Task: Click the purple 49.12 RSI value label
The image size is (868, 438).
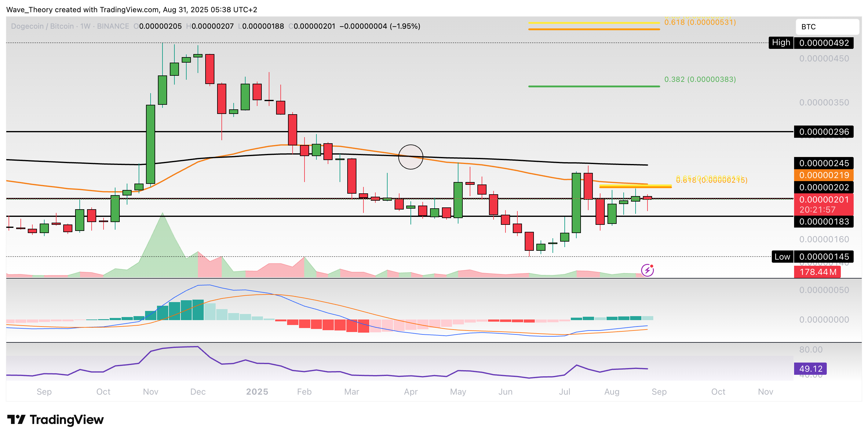Action: (x=810, y=369)
